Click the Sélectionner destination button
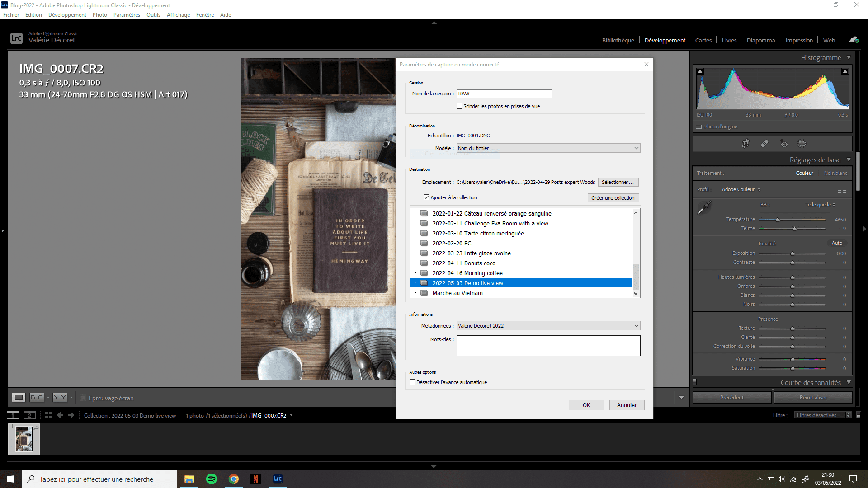This screenshot has width=868, height=488. [x=618, y=182]
